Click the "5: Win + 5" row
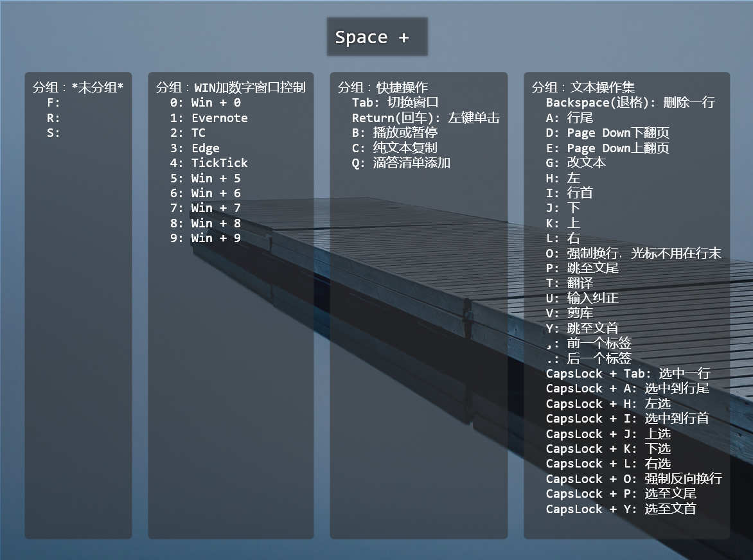753x560 pixels. (206, 179)
